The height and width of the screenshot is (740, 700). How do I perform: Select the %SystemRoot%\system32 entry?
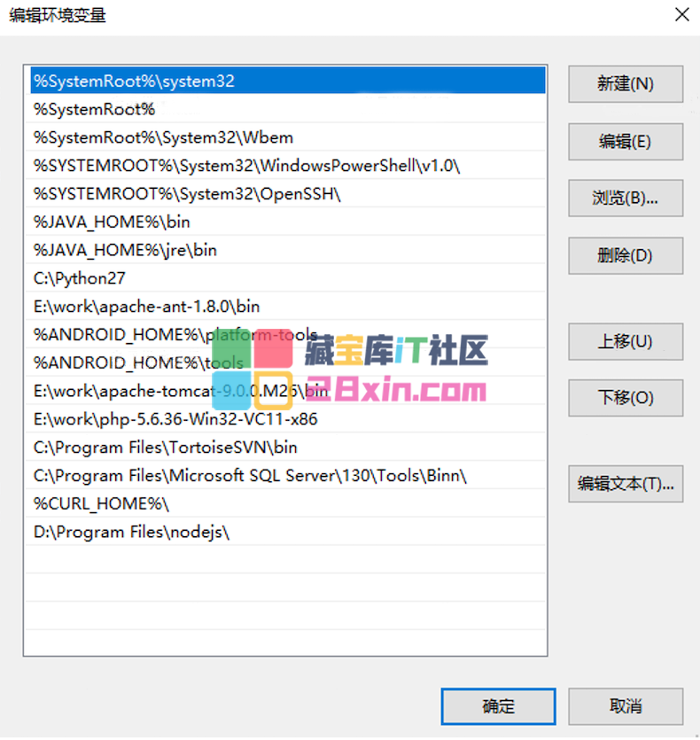coord(134,81)
